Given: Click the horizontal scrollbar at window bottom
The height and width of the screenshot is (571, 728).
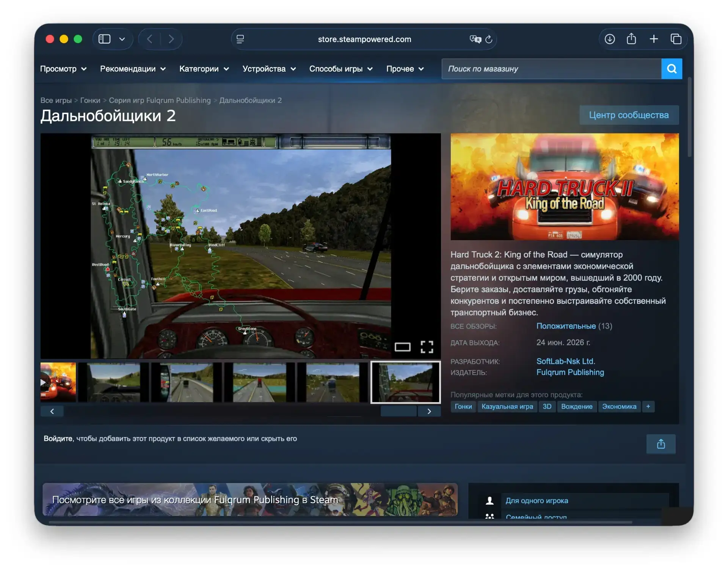Looking at the screenshot, I should tap(340, 522).
